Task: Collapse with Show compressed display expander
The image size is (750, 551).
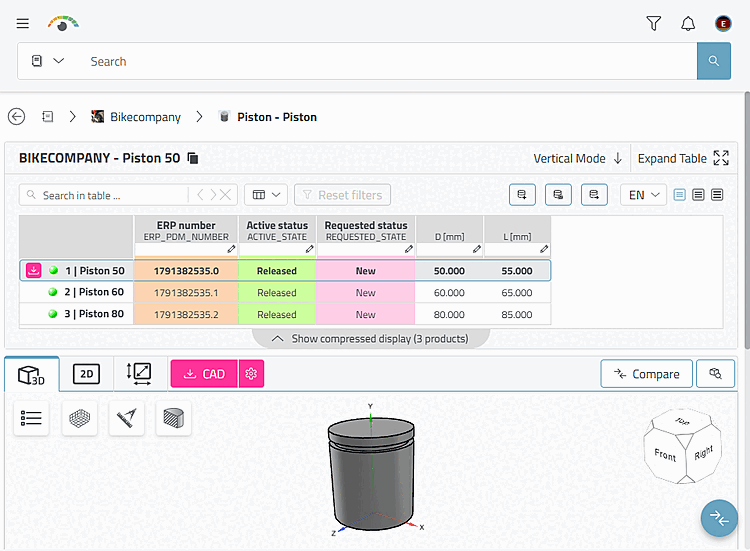Action: [371, 339]
